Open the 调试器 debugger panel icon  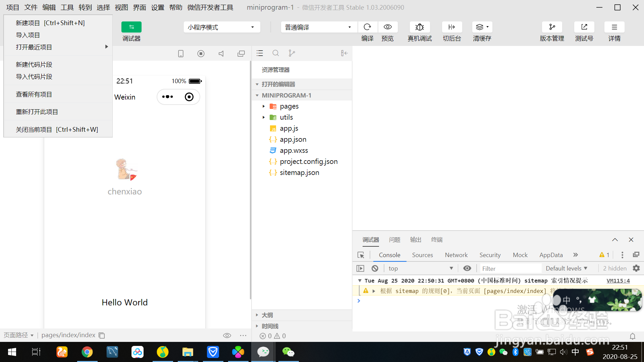coord(131,27)
